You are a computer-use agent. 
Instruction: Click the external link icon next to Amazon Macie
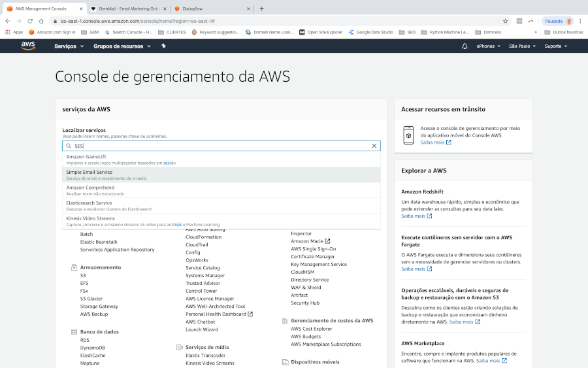click(x=327, y=241)
